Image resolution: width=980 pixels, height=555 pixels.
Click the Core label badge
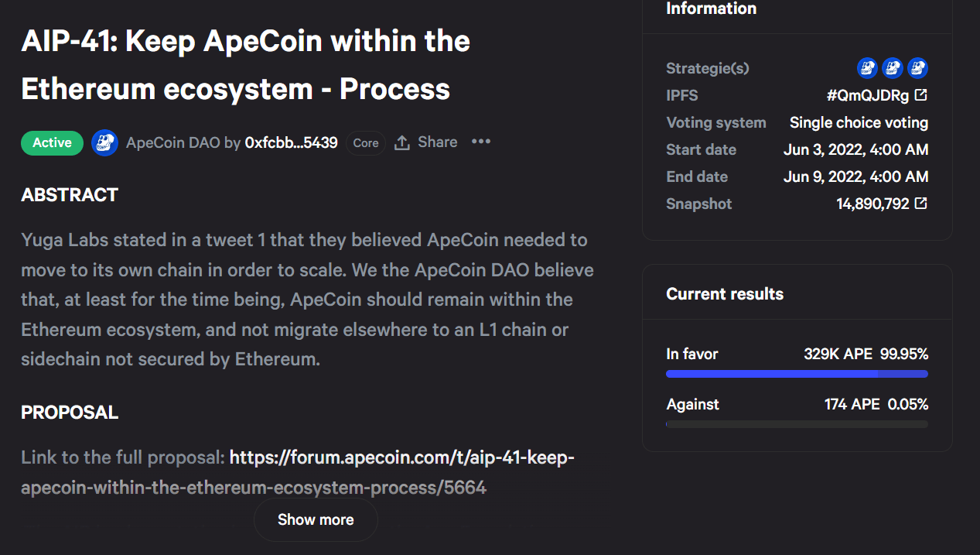(366, 142)
